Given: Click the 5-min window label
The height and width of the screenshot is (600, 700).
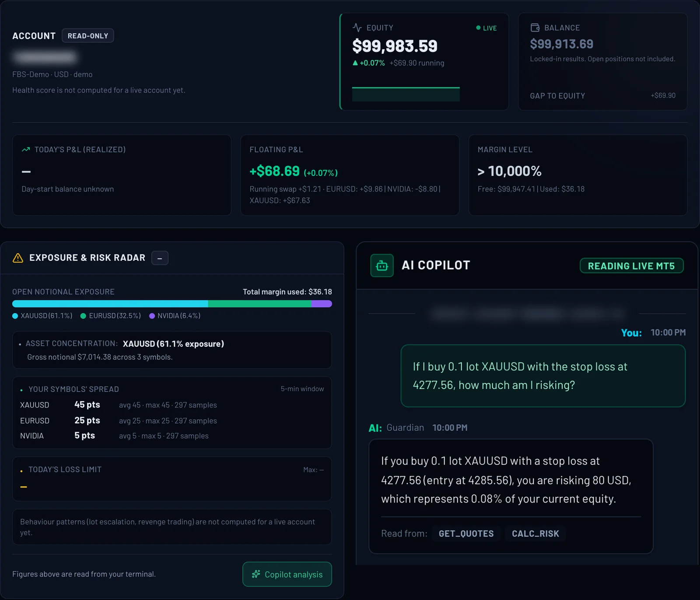Looking at the screenshot, I should [x=302, y=389].
